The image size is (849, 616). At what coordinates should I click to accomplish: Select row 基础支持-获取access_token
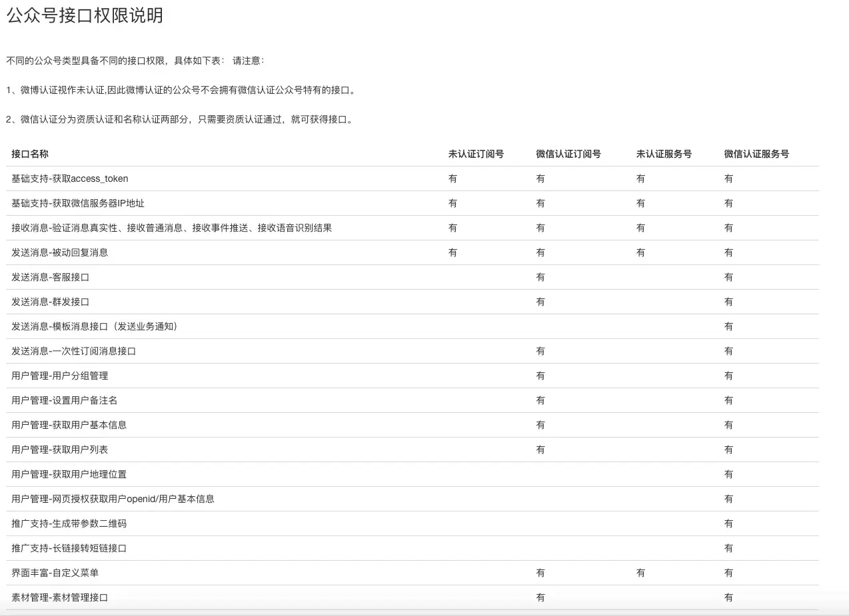point(413,178)
